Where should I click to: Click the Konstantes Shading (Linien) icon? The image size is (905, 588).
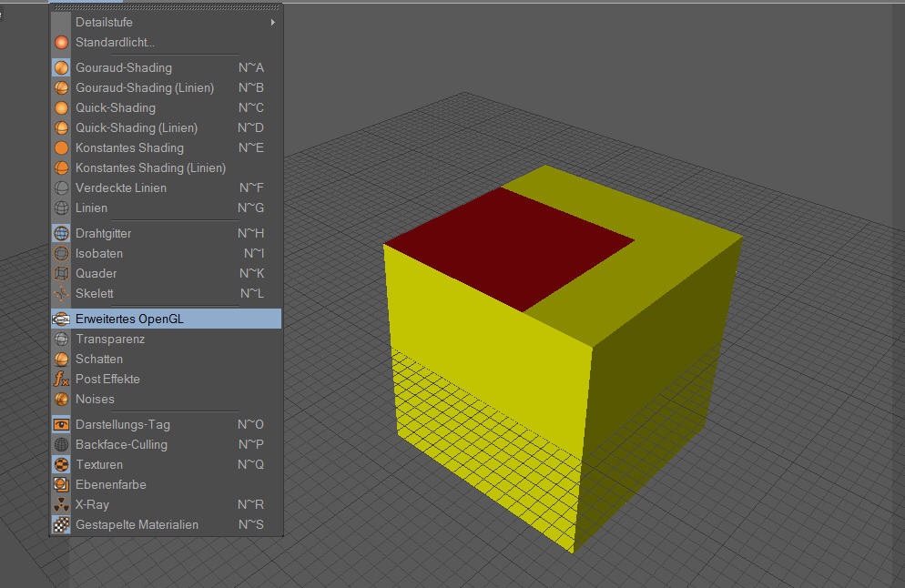click(x=61, y=167)
